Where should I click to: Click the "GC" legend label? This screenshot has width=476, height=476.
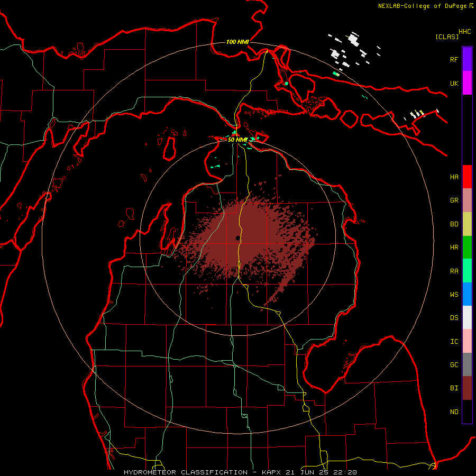pyautogui.click(x=454, y=365)
